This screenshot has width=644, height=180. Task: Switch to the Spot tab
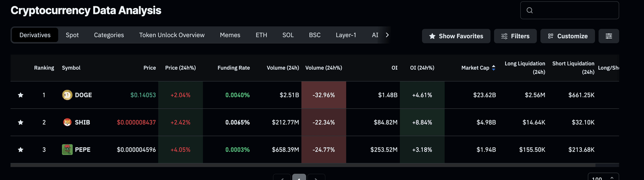[x=72, y=35]
